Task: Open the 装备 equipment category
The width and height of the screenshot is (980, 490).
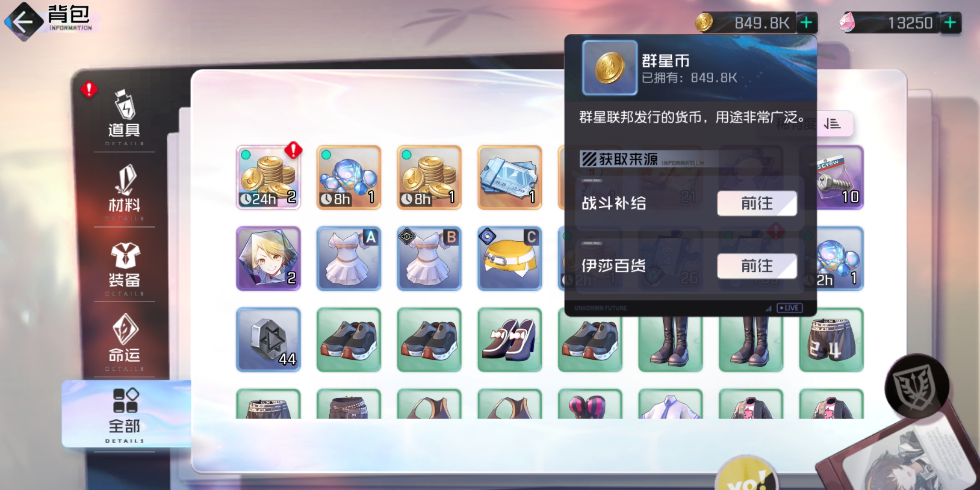Action: pos(124,267)
